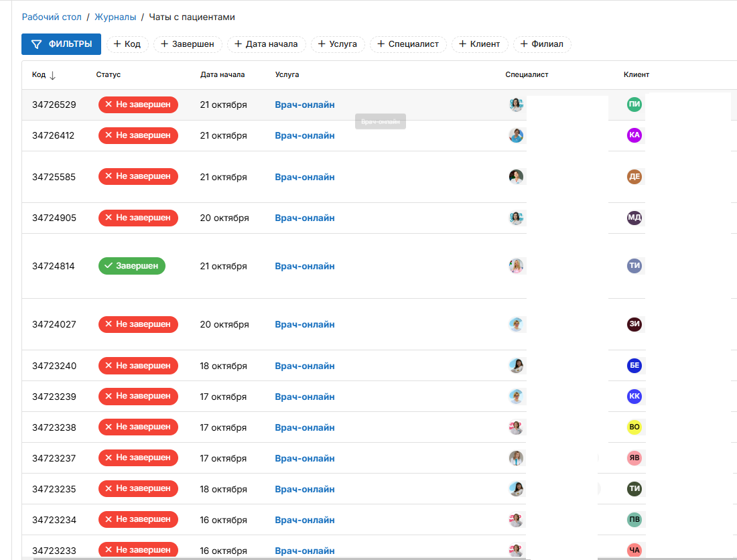Viewport: 737px width, 560px height.
Task: Add the Код filter chip
Action: 127,44
